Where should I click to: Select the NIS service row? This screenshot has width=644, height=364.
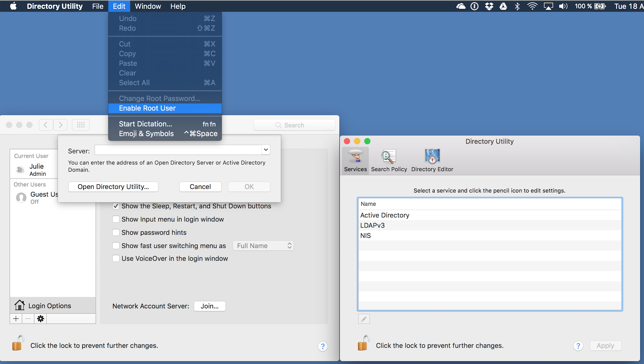coord(490,236)
